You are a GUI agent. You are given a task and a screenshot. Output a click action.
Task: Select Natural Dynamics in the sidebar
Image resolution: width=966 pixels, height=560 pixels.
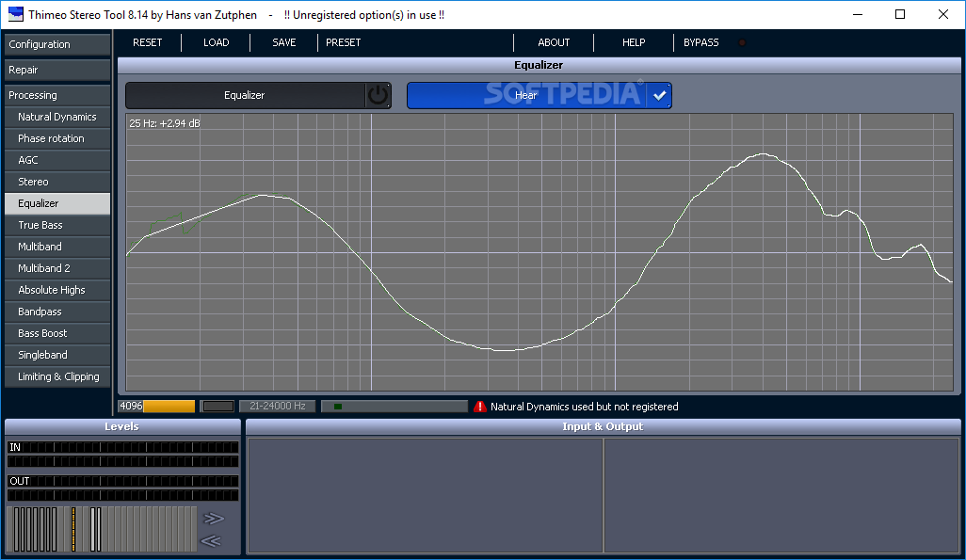pyautogui.click(x=57, y=117)
